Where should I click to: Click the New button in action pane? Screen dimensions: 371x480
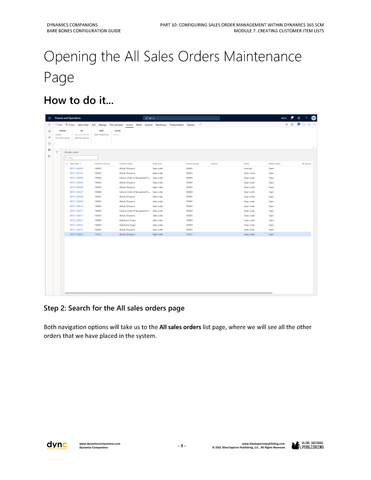pyautogui.click(x=59, y=125)
